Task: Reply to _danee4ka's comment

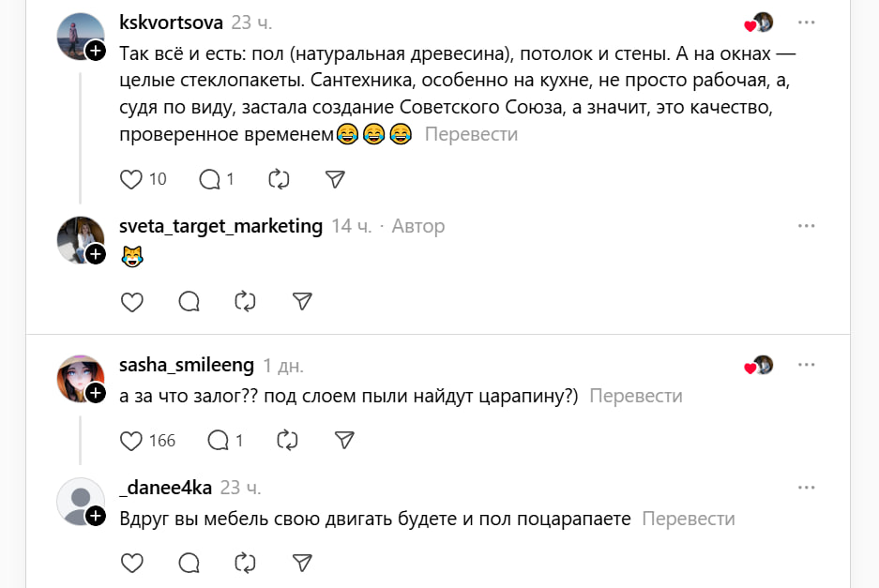Action: click(189, 563)
